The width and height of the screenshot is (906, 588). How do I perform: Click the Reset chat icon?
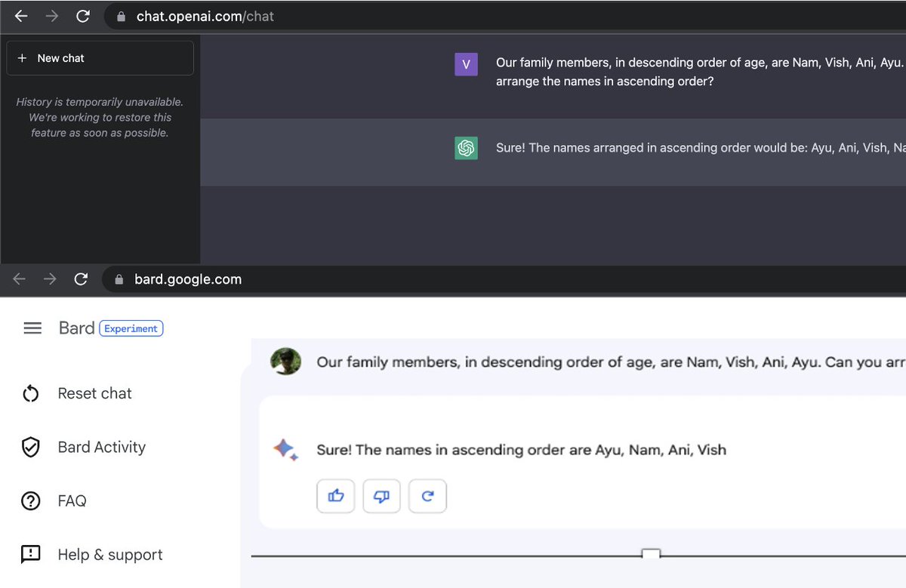pyautogui.click(x=30, y=394)
